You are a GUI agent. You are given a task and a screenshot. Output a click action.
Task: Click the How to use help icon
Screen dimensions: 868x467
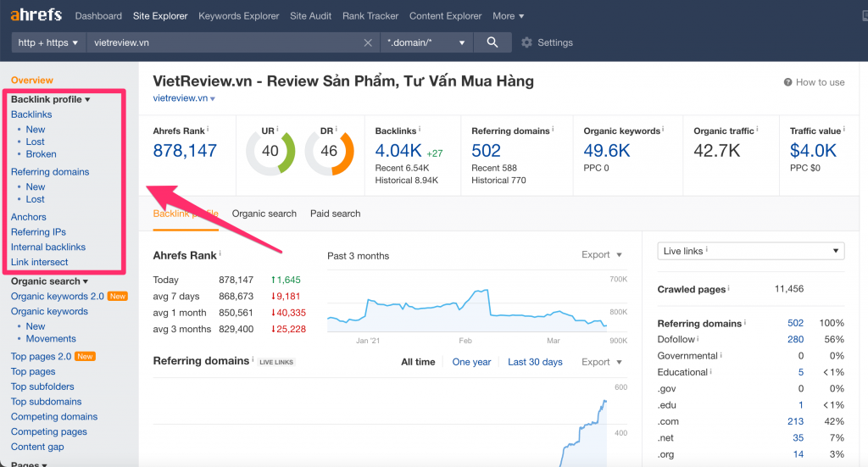(x=787, y=82)
